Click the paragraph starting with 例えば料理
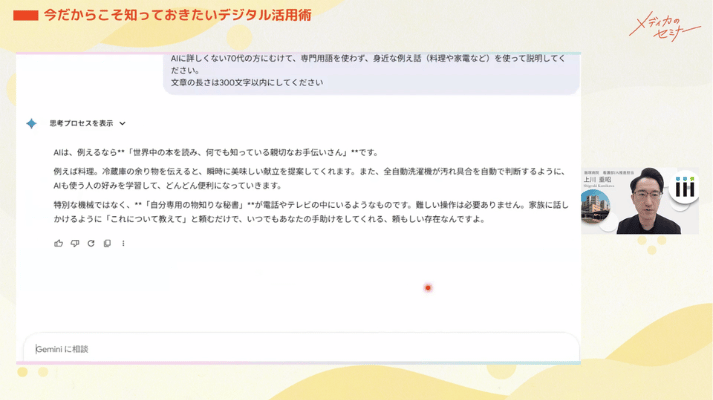 [x=309, y=178]
